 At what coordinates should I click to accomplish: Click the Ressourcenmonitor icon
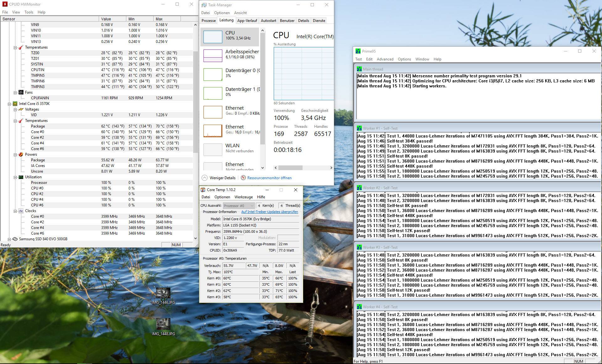tap(243, 178)
